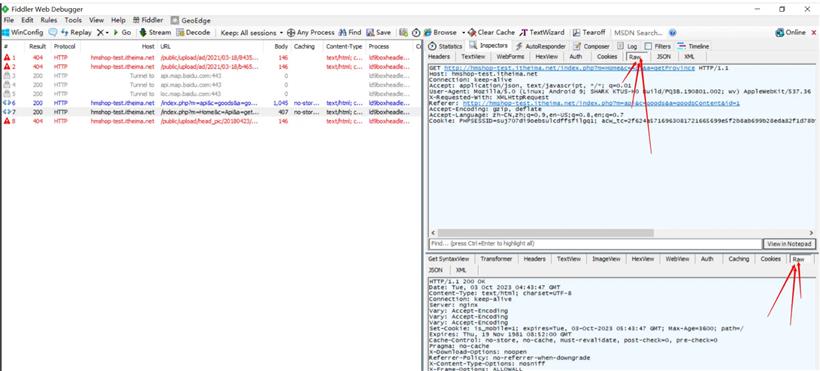This screenshot has width=820, height=371.
Task: Toggle the Filters checkbox tab
Action: coord(658,46)
